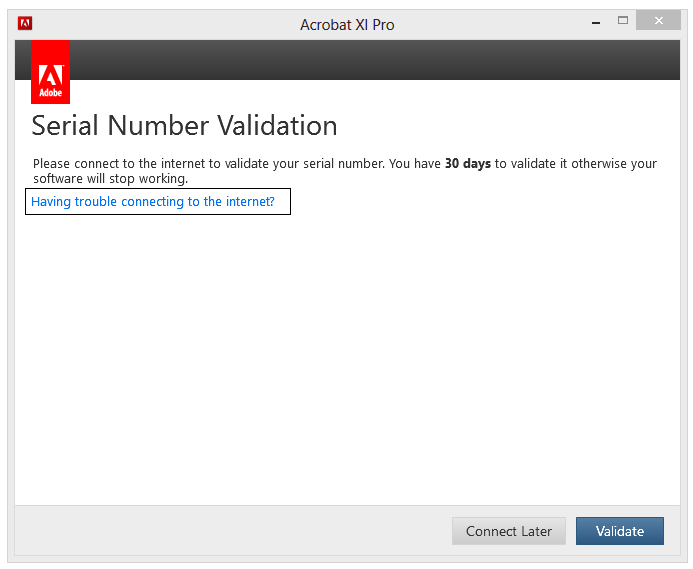Screen dimensions: 693x569
Task: Click the Validate button
Action: tap(620, 531)
